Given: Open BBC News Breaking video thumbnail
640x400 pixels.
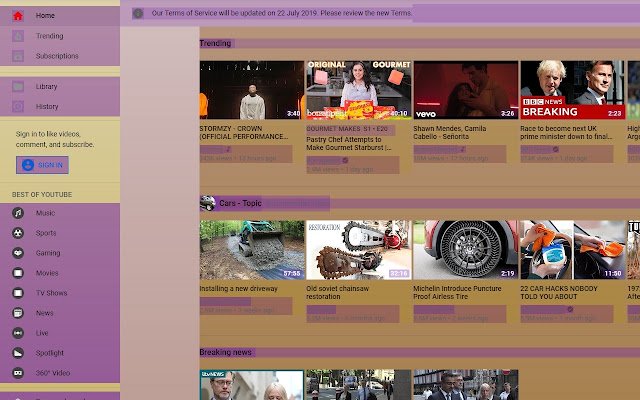Looking at the screenshot, I should click(573, 90).
